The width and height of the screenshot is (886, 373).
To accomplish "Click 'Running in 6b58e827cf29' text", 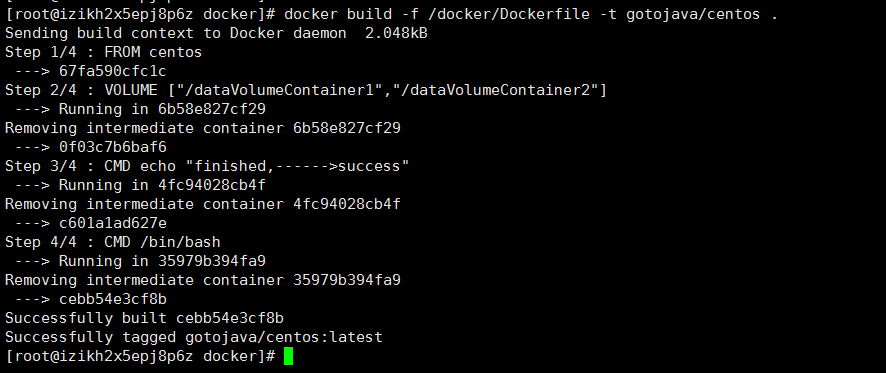I will click(162, 109).
